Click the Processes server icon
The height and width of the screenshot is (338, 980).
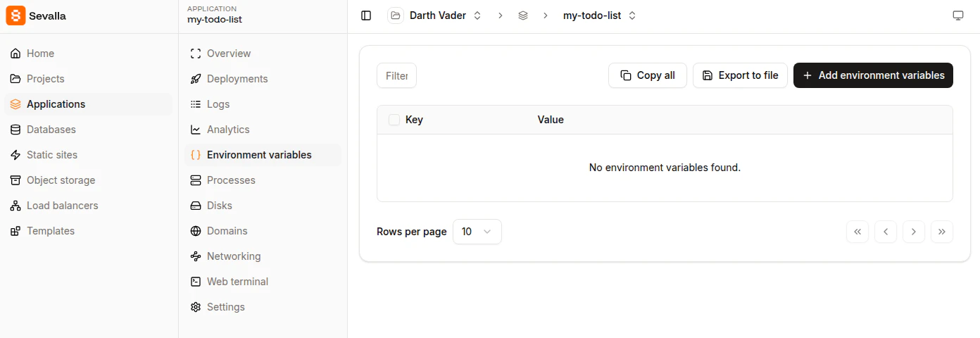(196, 180)
